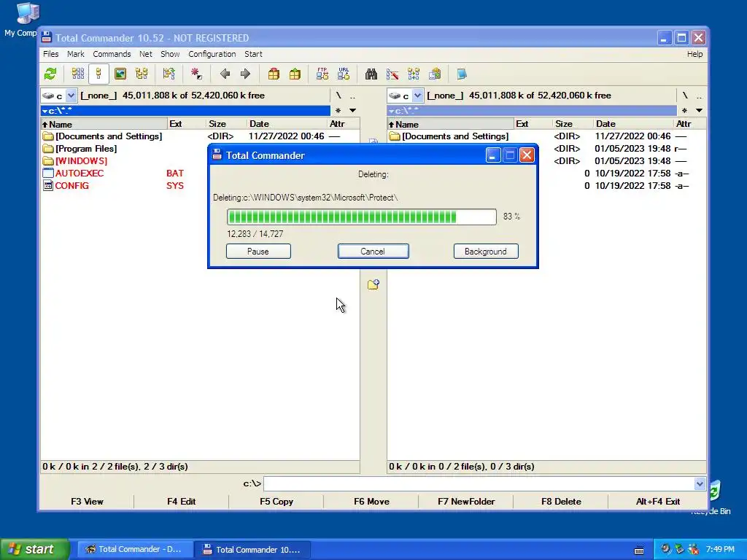Click F7 NewFolder button
This screenshot has width=747, height=560.
click(466, 502)
